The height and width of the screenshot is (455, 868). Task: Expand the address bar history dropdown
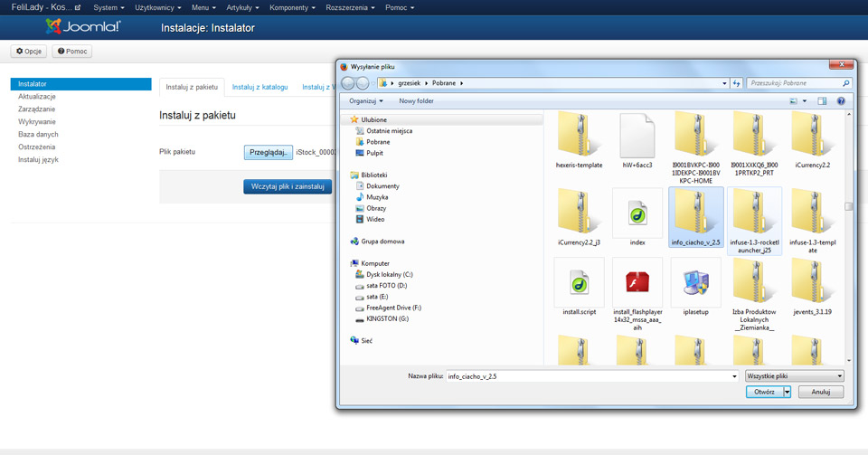click(724, 83)
